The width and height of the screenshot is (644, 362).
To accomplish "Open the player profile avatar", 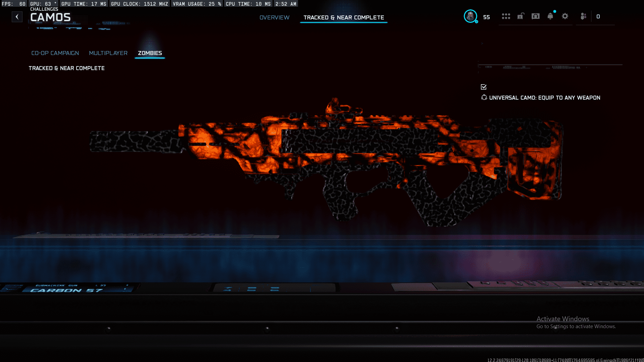I will pyautogui.click(x=470, y=16).
